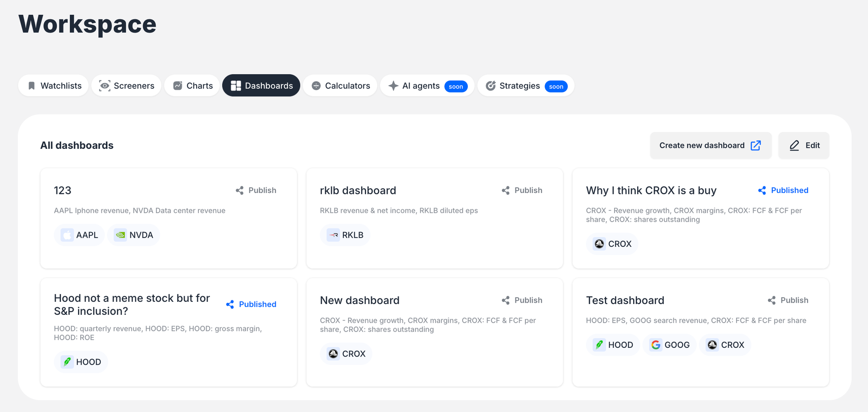868x412 pixels.
Task: Toggle Published status on the Hood meme stock dashboard
Action: pyautogui.click(x=251, y=304)
